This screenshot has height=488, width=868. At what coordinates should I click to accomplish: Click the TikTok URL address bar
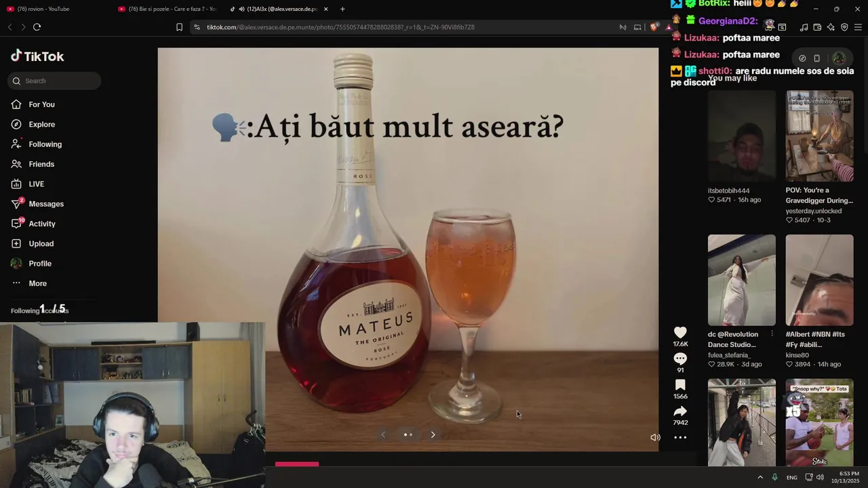(x=340, y=27)
